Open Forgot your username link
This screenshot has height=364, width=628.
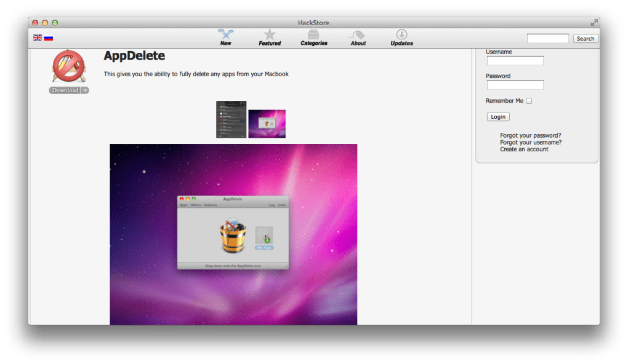pos(531,142)
